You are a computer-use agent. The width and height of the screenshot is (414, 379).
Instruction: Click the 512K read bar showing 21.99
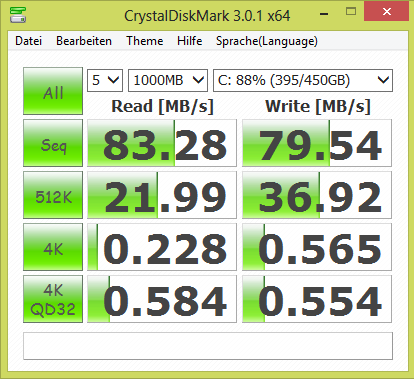[162, 195]
